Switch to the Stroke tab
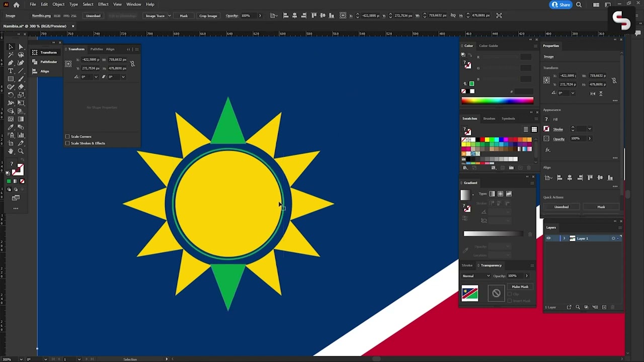This screenshot has height=362, width=644. (467, 265)
